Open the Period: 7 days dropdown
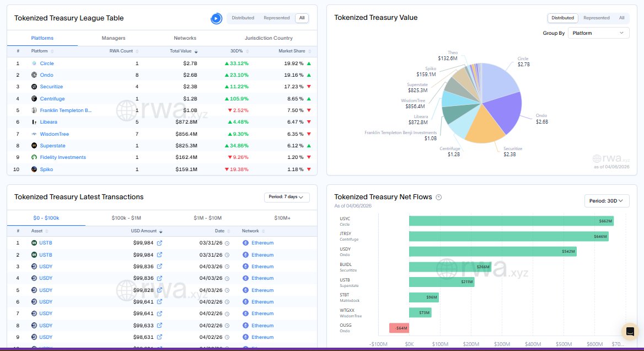644x351 pixels. click(x=287, y=197)
